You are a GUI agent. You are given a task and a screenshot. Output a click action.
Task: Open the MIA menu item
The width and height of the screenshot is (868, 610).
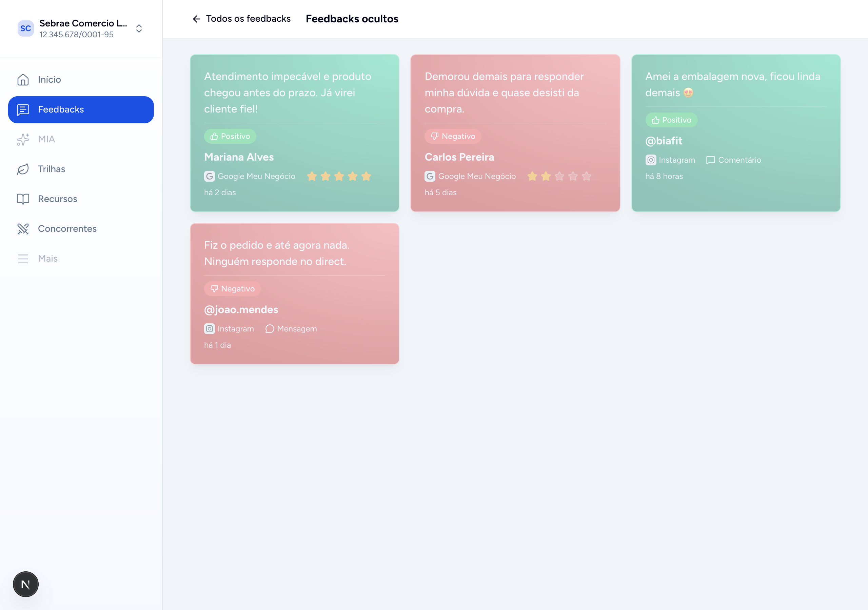pos(81,140)
